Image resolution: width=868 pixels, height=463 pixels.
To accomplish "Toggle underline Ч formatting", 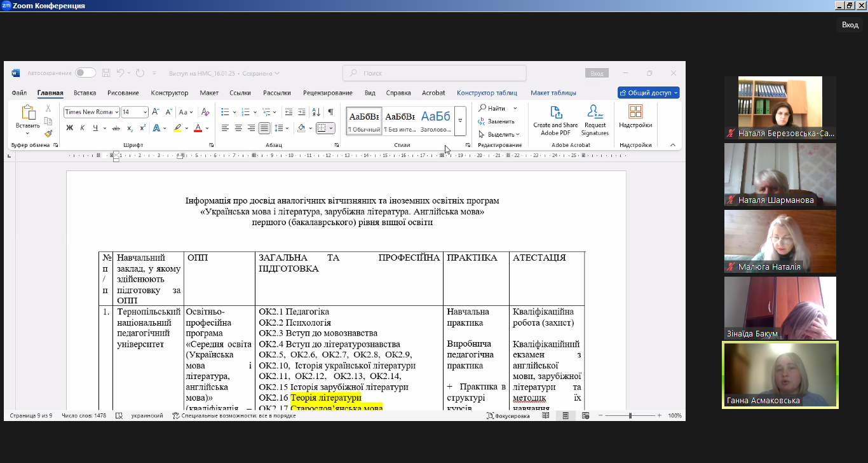I will click(95, 128).
